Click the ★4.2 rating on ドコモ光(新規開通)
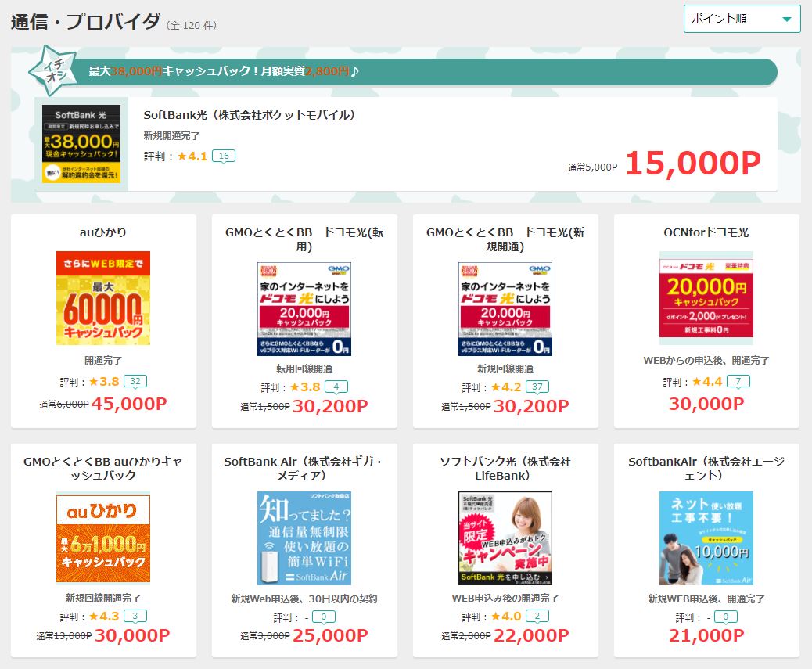812x669 pixels. [x=506, y=387]
